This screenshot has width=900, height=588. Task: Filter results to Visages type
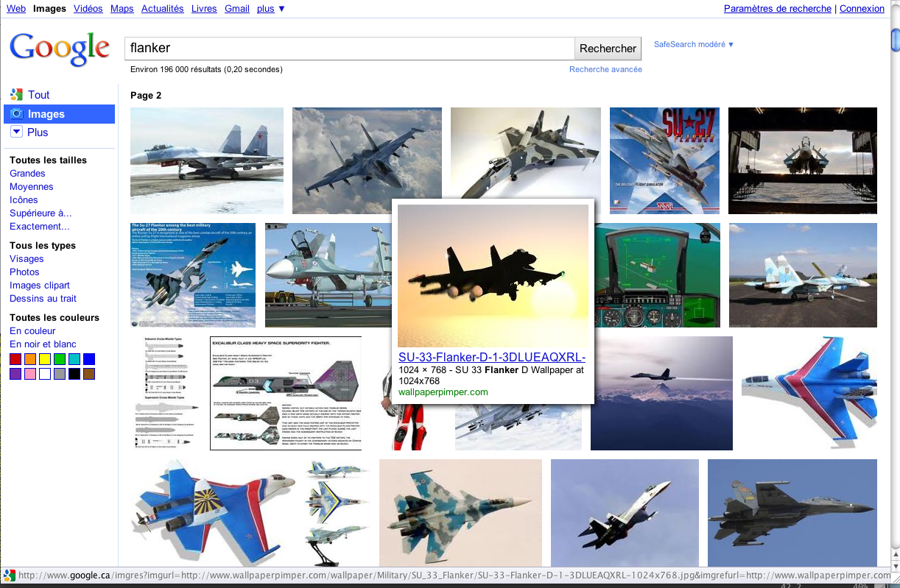click(27, 259)
